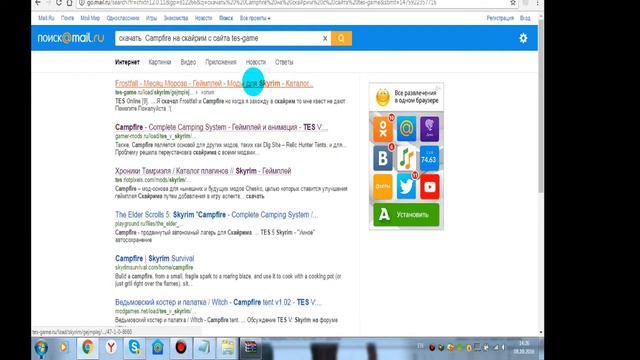Expand the Все проекты dropdown
Screen dimensions: 640x360
255,18
